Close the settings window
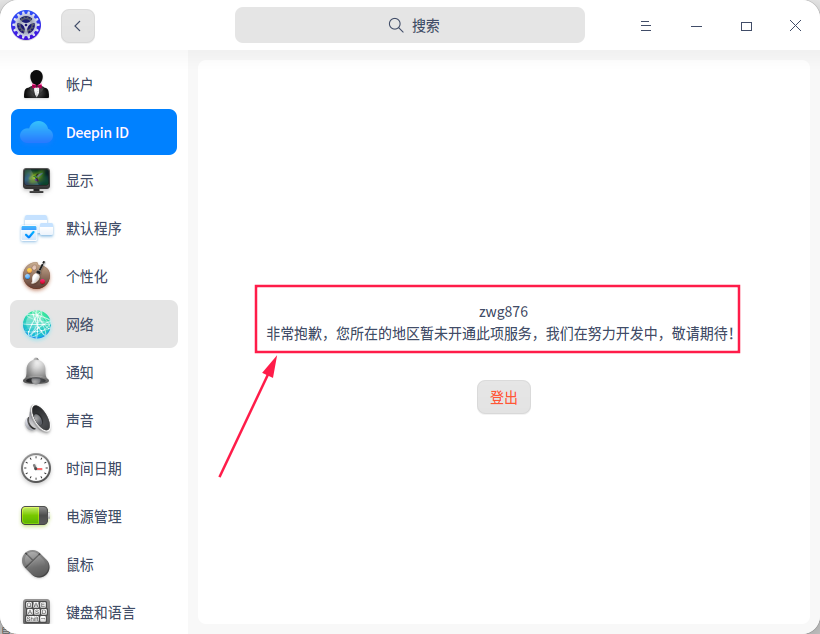Screen dimensions: 820x634 tap(795, 26)
